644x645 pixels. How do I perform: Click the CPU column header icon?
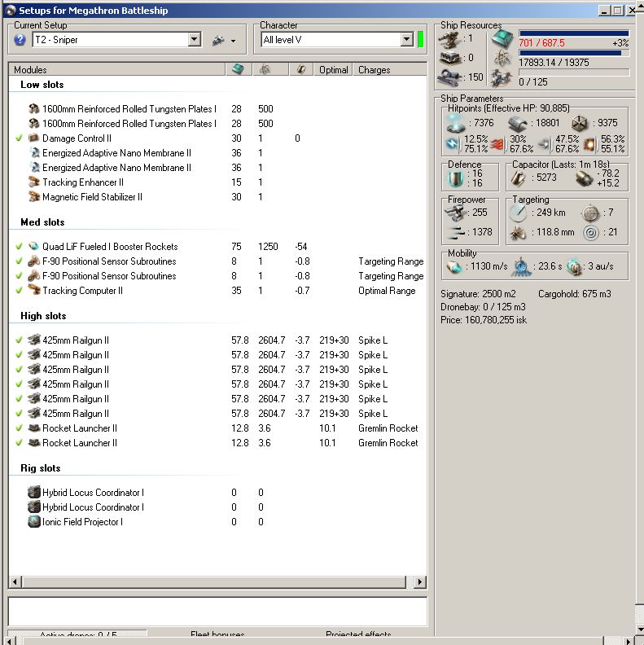[x=239, y=69]
